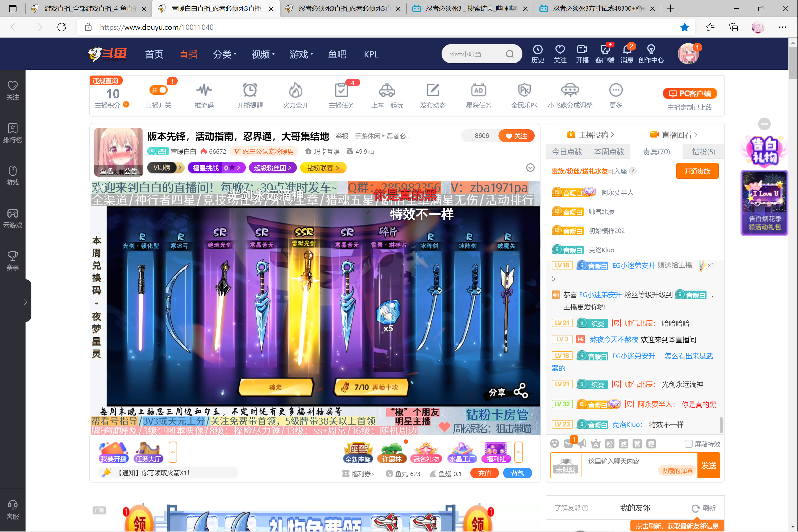
Task: Expand the left sidebar arrow handle
Action: pos(25,302)
